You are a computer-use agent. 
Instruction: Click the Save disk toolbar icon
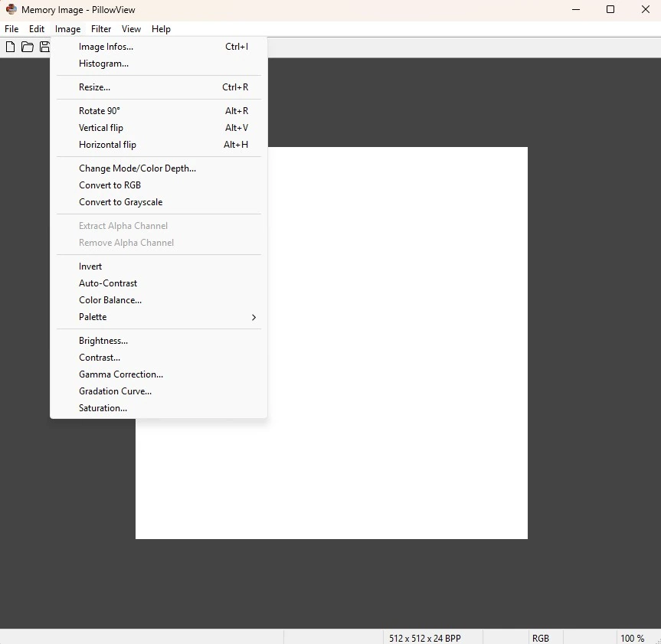[x=44, y=47]
